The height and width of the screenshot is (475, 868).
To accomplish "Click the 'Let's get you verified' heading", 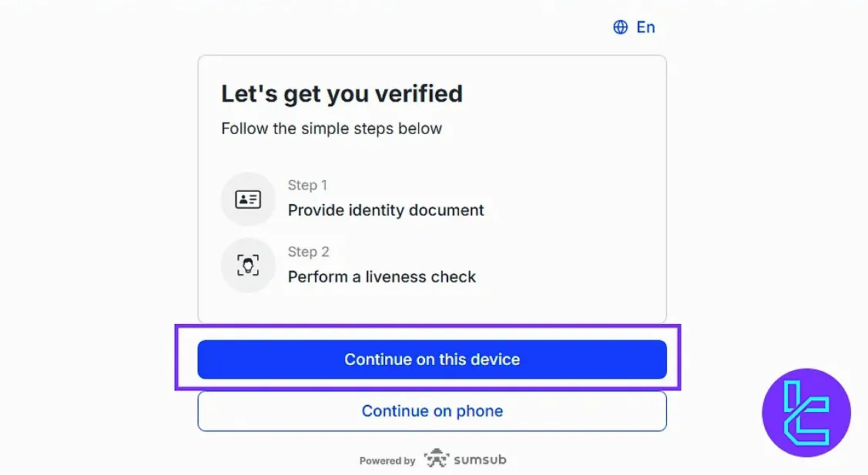I will pos(342,94).
